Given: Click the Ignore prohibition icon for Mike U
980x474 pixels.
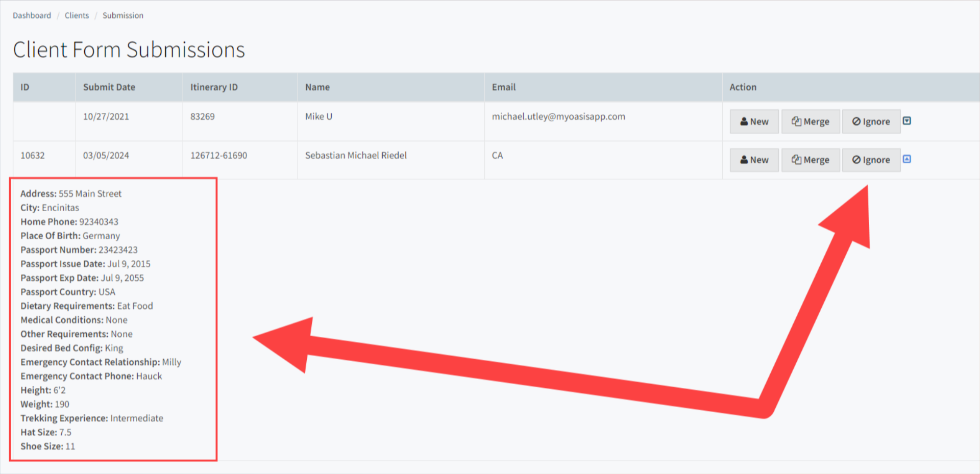Looking at the screenshot, I should [x=856, y=121].
